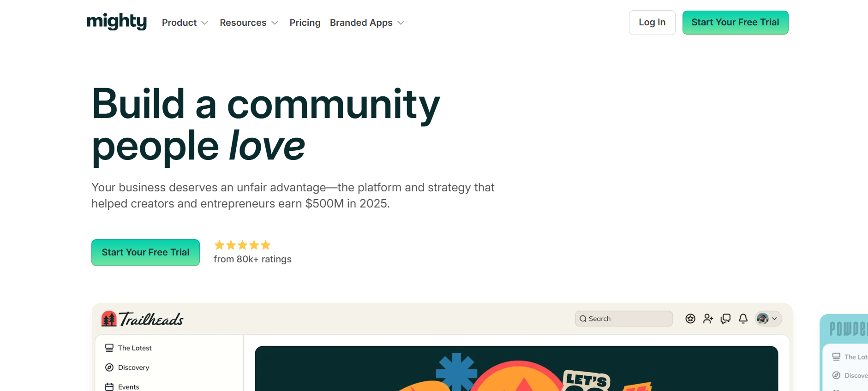Start free trial from header button
The width and height of the screenshot is (868, 391).
[735, 23]
